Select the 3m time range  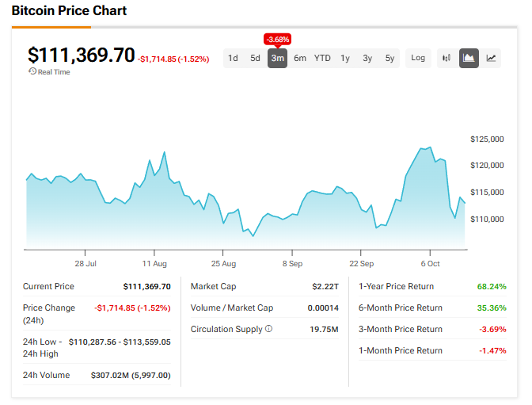click(x=277, y=58)
